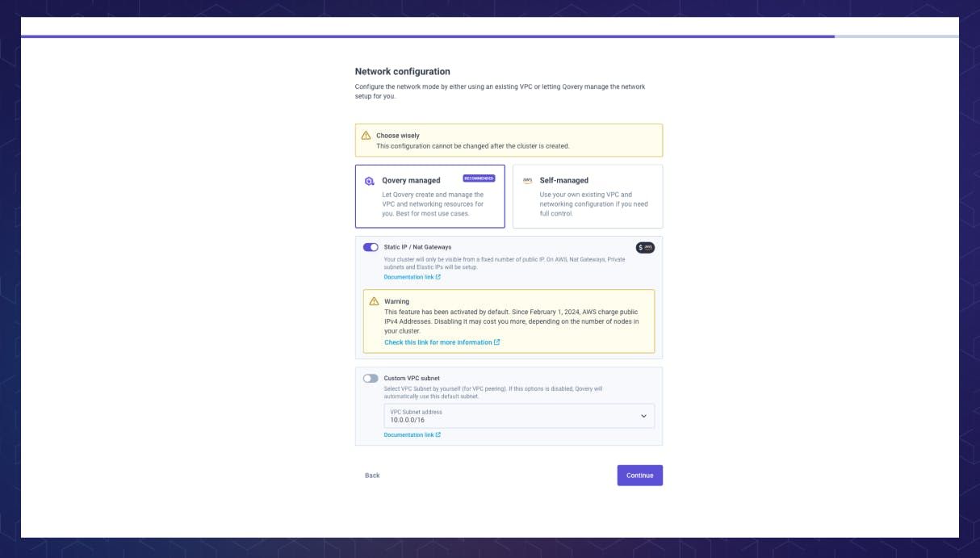Click the Qovery logo on the managed card
This screenshot has width=980, height=558.
click(x=371, y=180)
